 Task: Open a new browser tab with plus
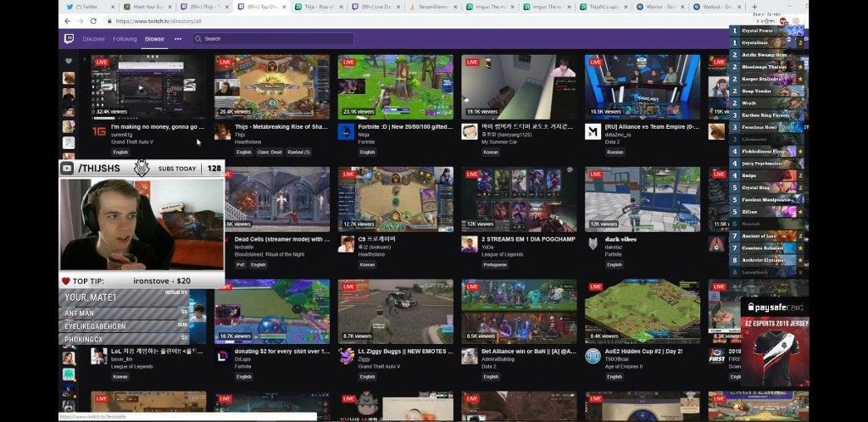pos(754,7)
